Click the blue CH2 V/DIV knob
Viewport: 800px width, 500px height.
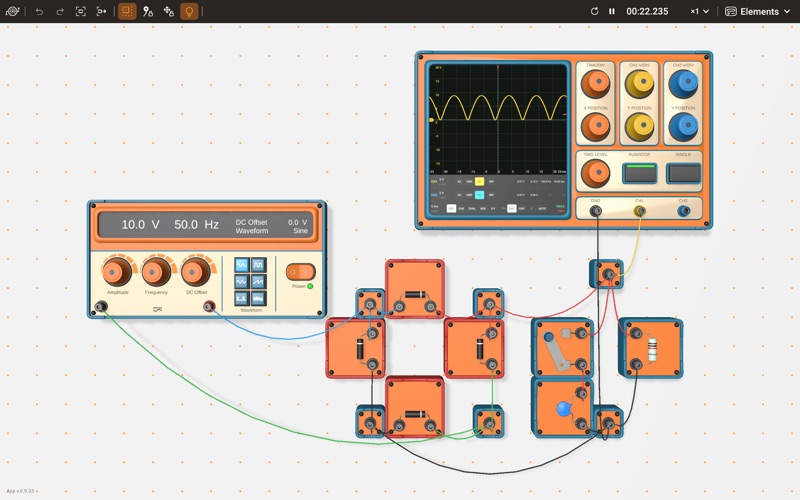[x=683, y=83]
